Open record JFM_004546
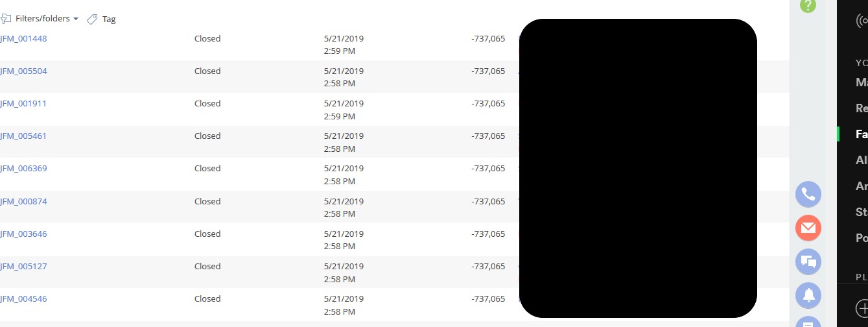 pos(23,298)
